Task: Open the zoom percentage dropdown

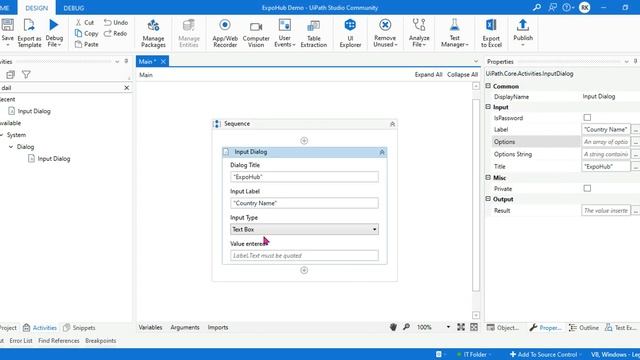Action: 448,327
